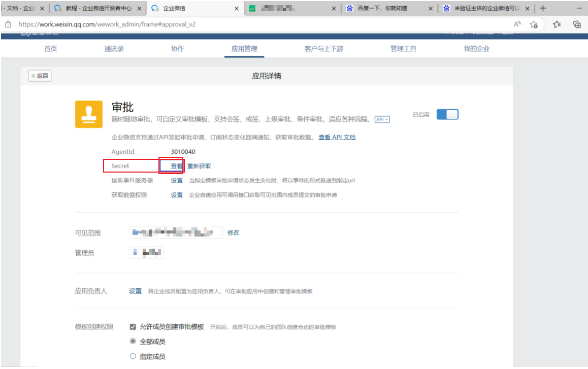The image size is (588, 369).
Task: Click 查看 to view the Secret
Action: pyautogui.click(x=177, y=166)
